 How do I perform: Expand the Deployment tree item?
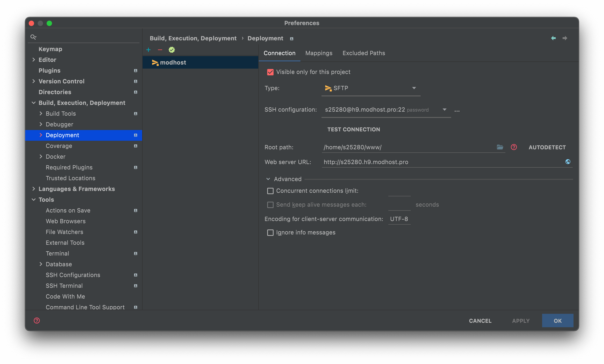tap(41, 135)
